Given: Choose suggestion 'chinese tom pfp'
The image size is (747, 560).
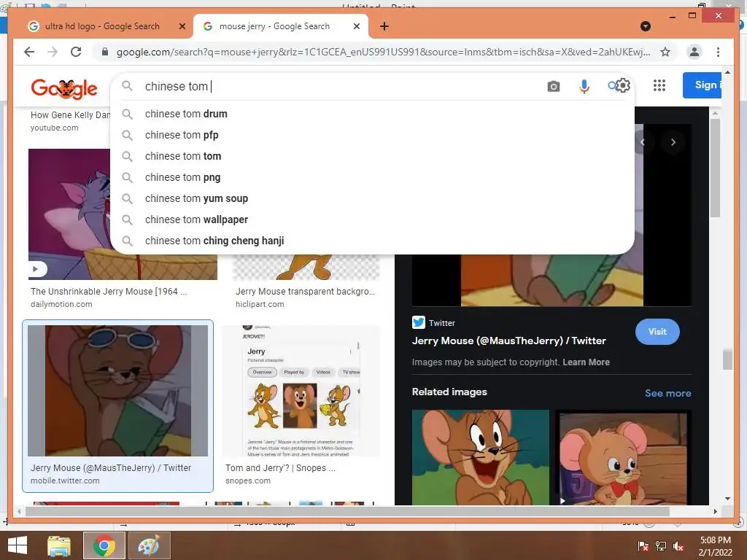Looking at the screenshot, I should pos(372,135).
